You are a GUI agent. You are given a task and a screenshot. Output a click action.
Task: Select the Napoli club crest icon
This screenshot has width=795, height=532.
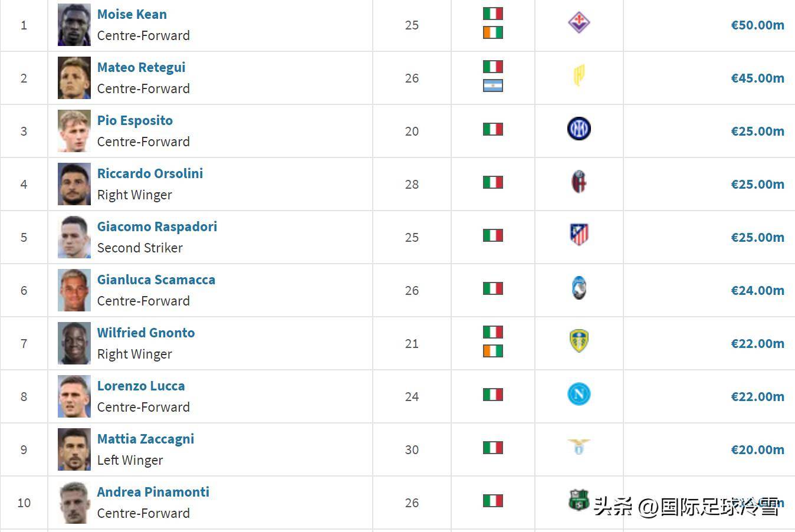click(x=579, y=394)
